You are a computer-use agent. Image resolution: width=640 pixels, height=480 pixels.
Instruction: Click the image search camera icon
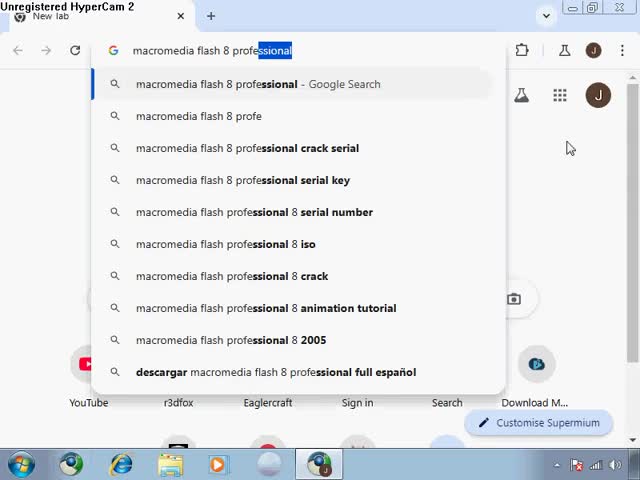pos(514,299)
